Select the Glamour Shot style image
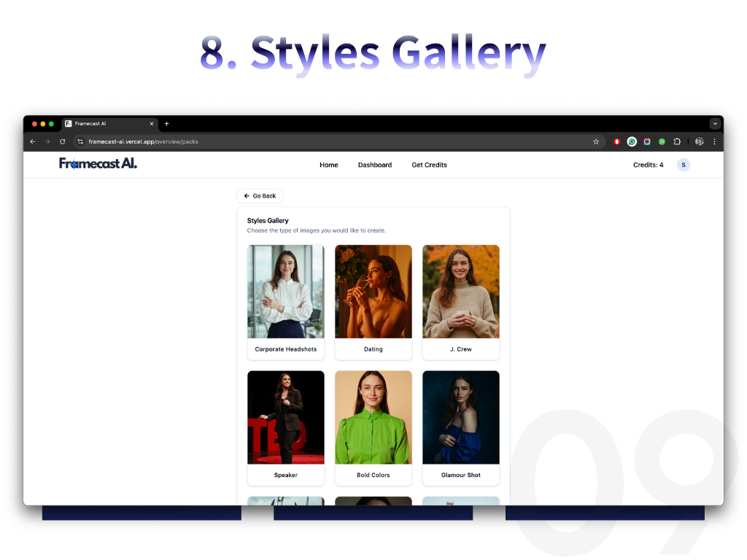Screen dimensions: 747x560 pos(461,417)
